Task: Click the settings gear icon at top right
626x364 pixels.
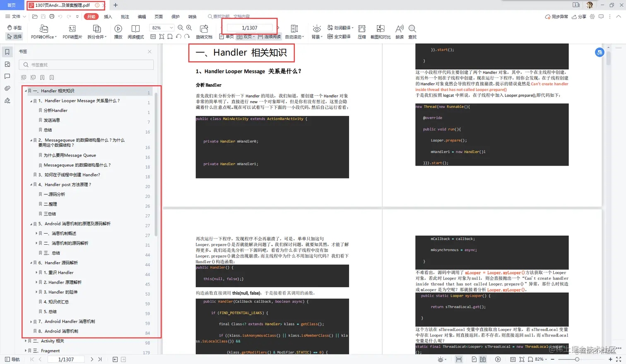Action: pyautogui.click(x=592, y=17)
